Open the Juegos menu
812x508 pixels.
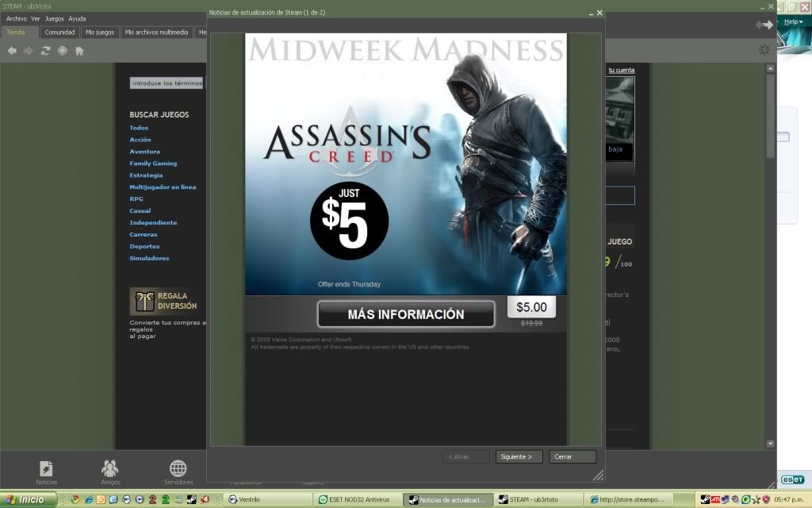click(x=55, y=19)
